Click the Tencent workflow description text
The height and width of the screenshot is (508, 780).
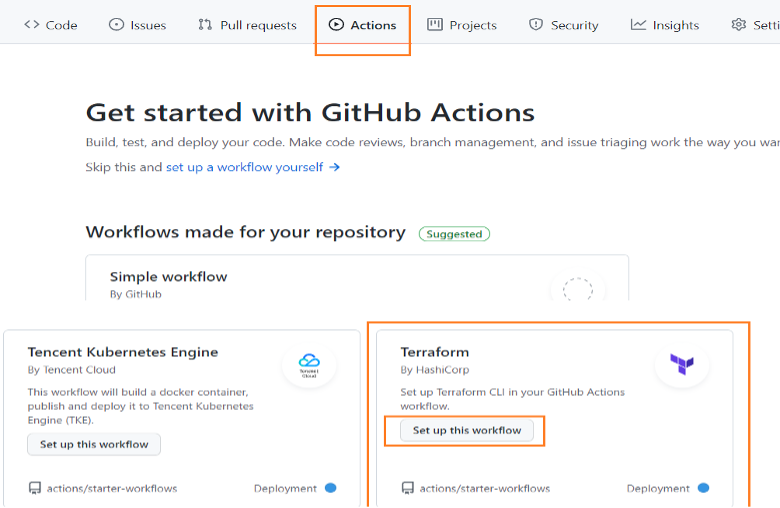click(x=141, y=406)
